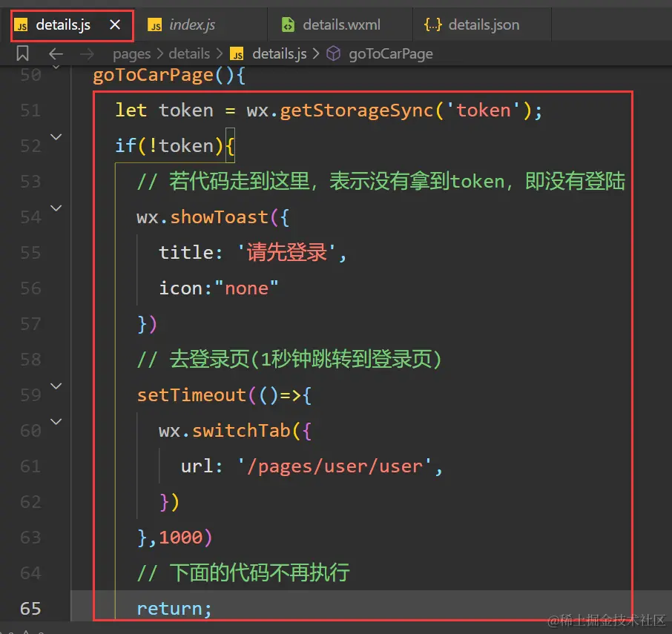Click the 'return;' statement on line 65
This screenshot has height=634, width=672.
point(174,609)
